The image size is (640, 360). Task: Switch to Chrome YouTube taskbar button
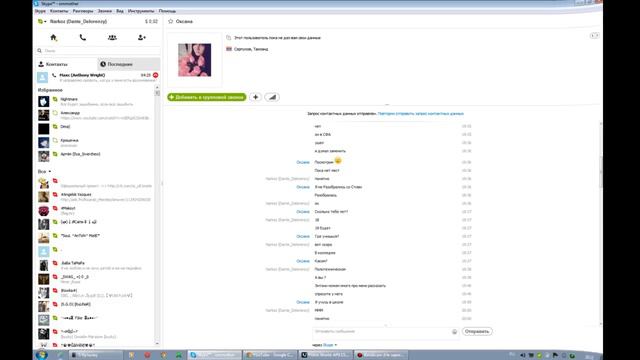270,355
